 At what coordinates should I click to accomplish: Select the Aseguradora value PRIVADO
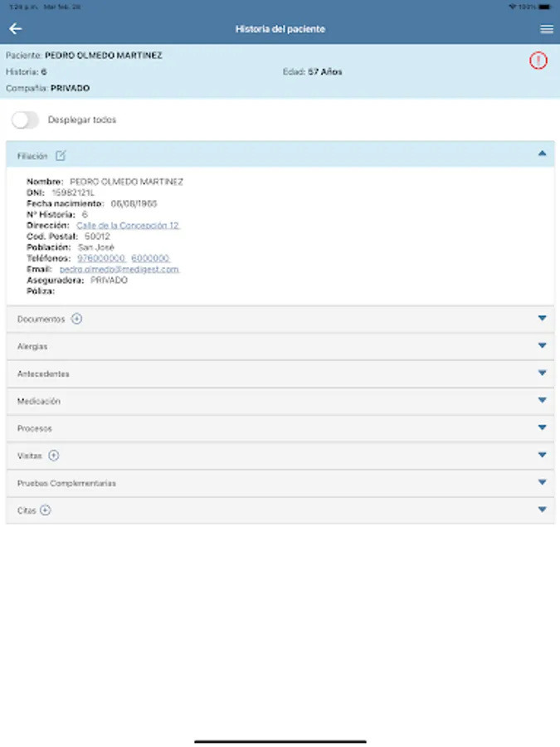[x=109, y=281]
